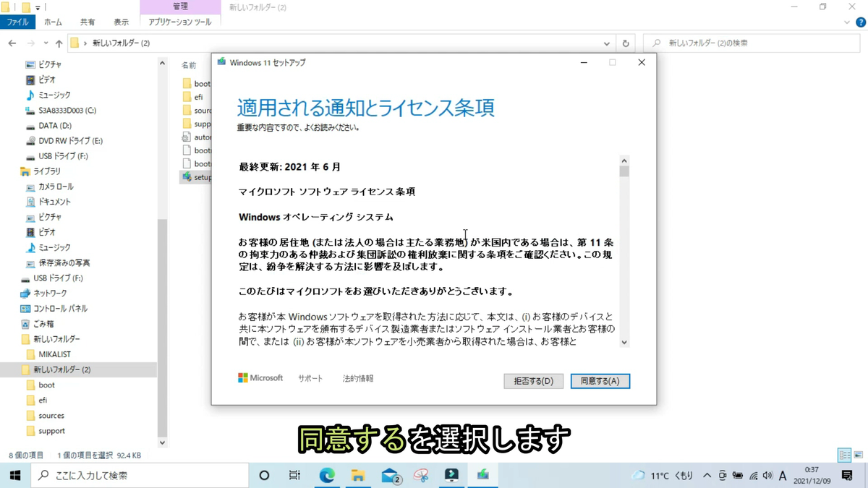Click the taskbar search box
This screenshot has height=488, width=868.
[139, 475]
